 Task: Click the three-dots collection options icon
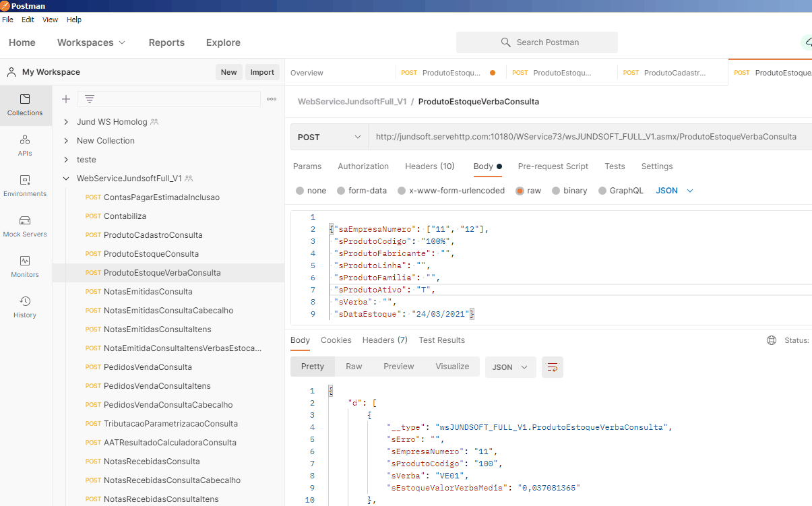[272, 99]
